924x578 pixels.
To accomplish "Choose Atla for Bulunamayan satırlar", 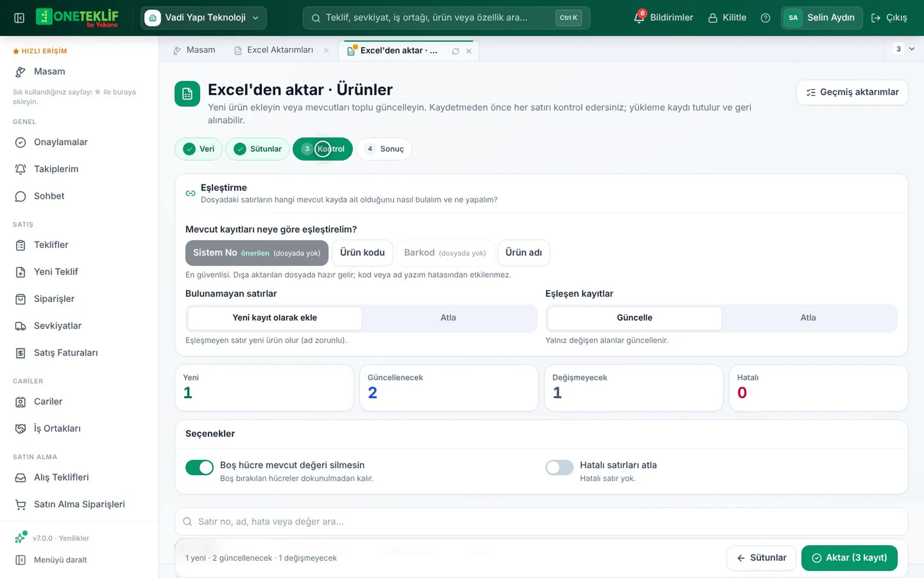I will [448, 318].
